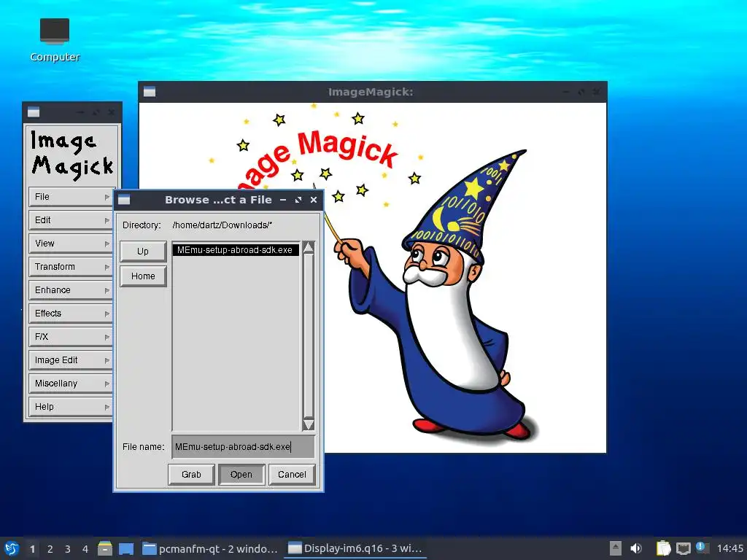Screen dimensions: 747x560
Task: Open the Enhance menu
Action: click(x=71, y=290)
